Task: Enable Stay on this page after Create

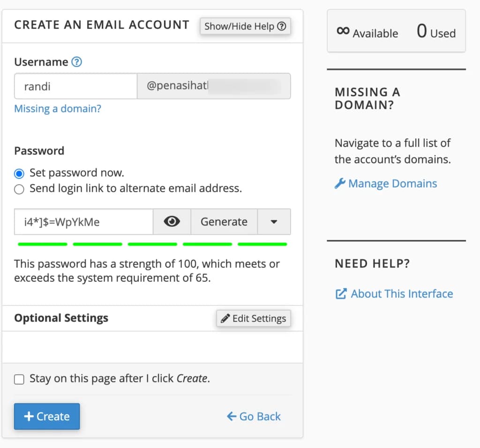Action: click(x=19, y=379)
